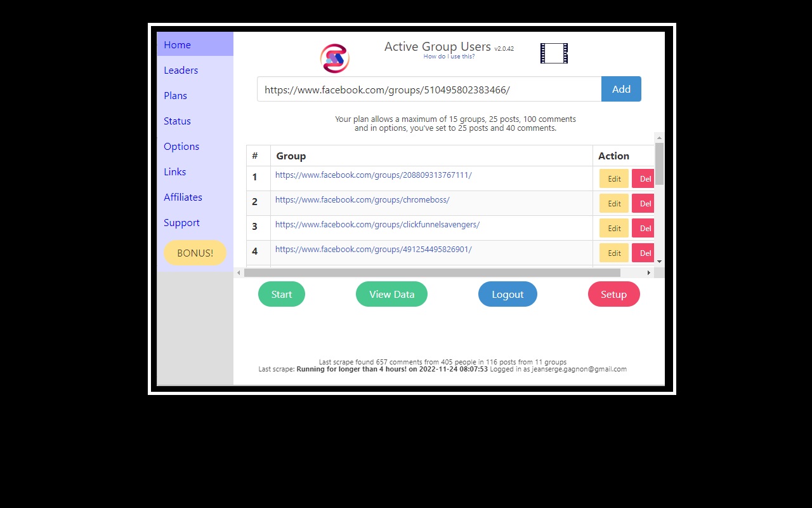Open the chromeboss group link
The height and width of the screenshot is (508, 812).
(362, 199)
